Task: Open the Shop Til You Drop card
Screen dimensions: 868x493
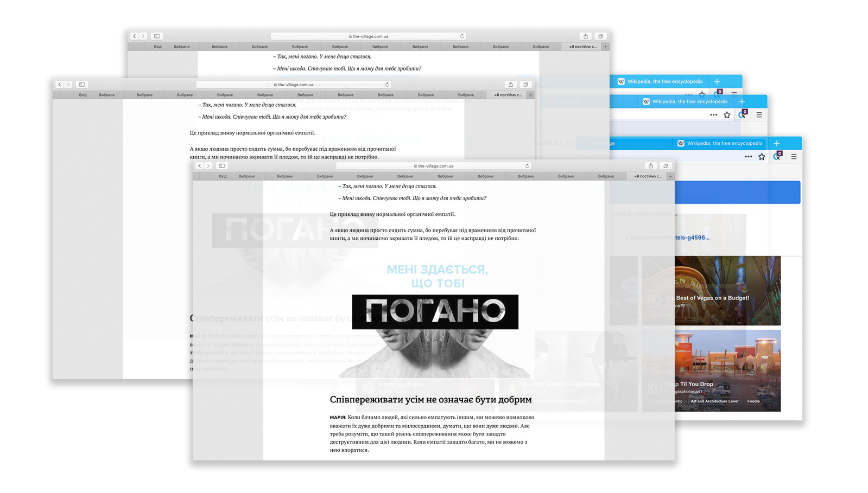Action: point(711,370)
